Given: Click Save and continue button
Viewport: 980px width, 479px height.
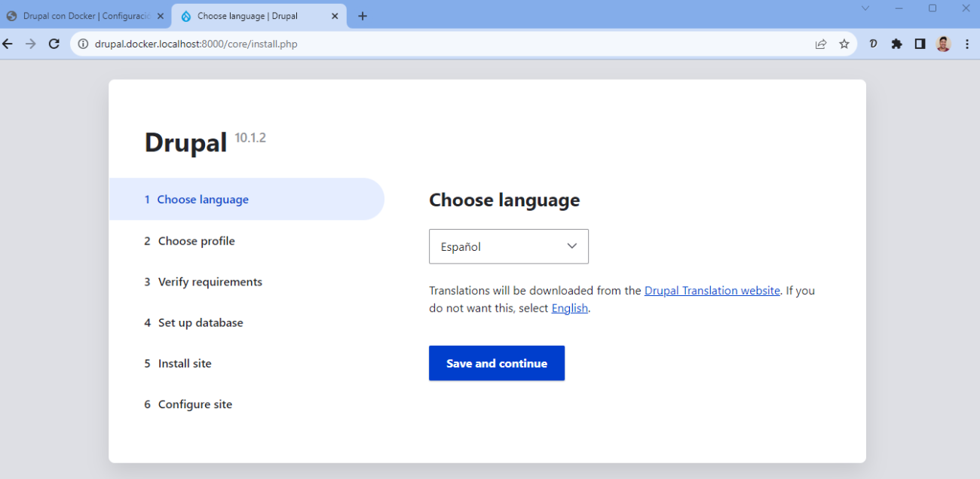Looking at the screenshot, I should (x=497, y=363).
